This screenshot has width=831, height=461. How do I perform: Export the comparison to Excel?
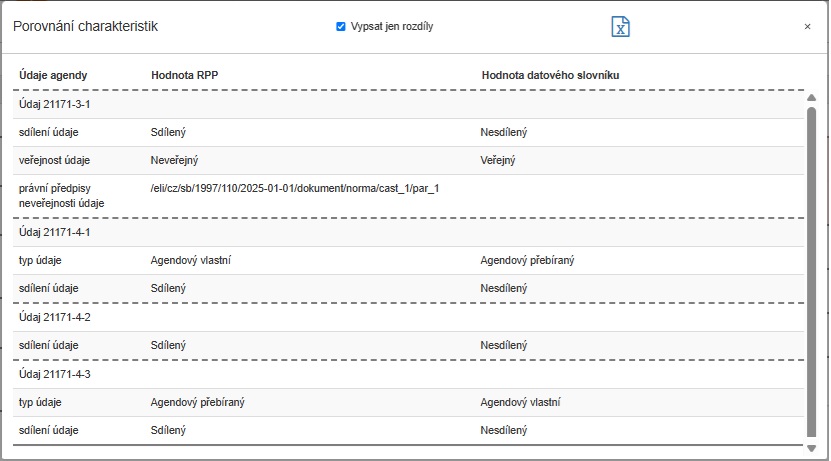pyautogui.click(x=620, y=27)
